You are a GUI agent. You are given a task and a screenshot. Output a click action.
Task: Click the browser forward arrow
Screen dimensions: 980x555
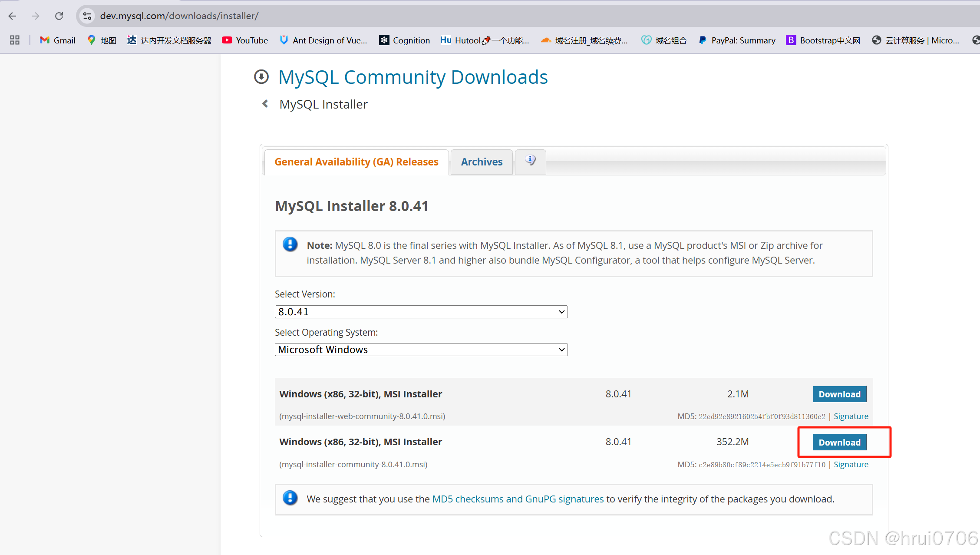pos(36,16)
